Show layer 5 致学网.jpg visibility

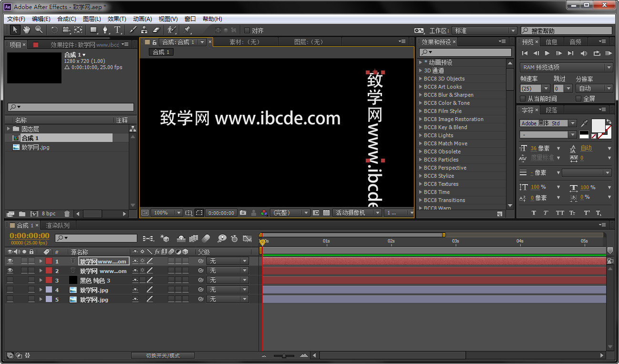click(x=10, y=299)
